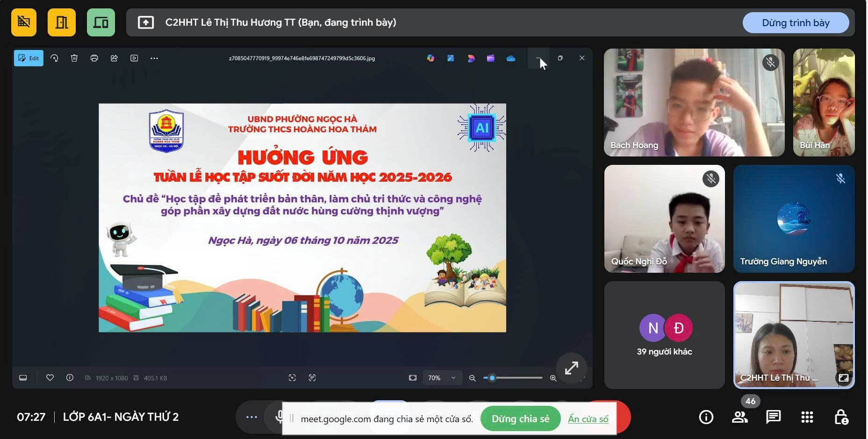
Task: Click the Edit button in Photos
Action: point(29,58)
